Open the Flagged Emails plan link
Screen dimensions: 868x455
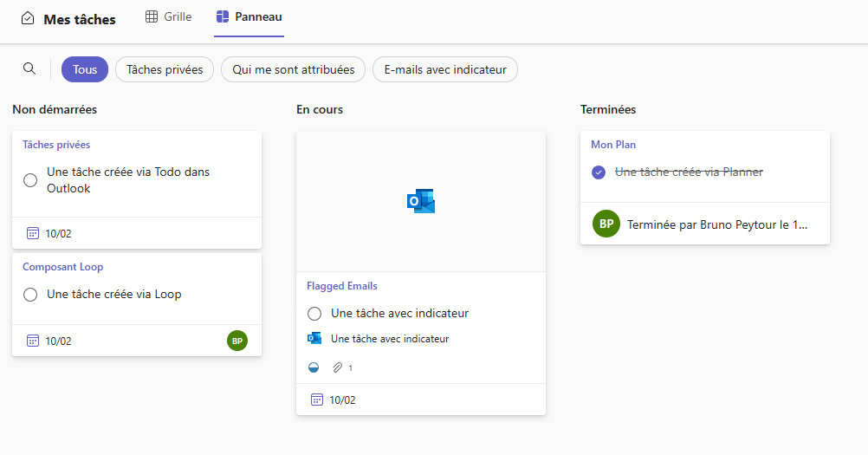[x=342, y=286]
